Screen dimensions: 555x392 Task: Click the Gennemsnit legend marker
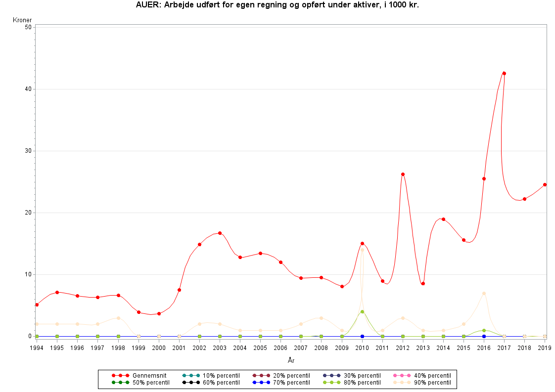(x=120, y=376)
